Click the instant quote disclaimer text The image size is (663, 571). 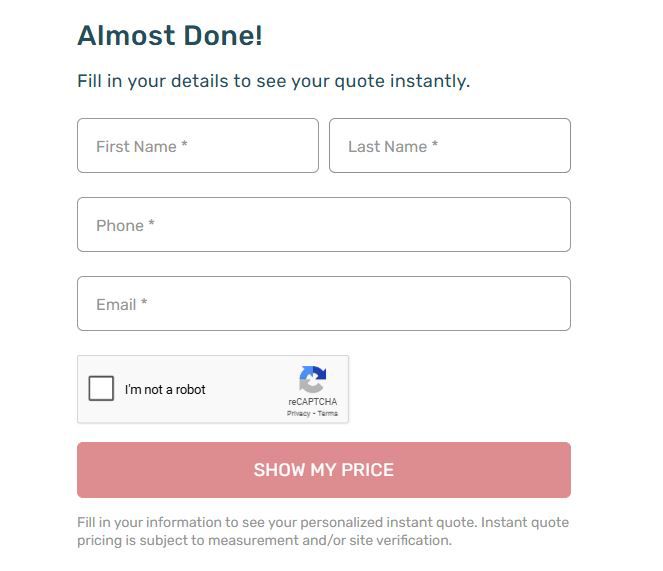(323, 531)
